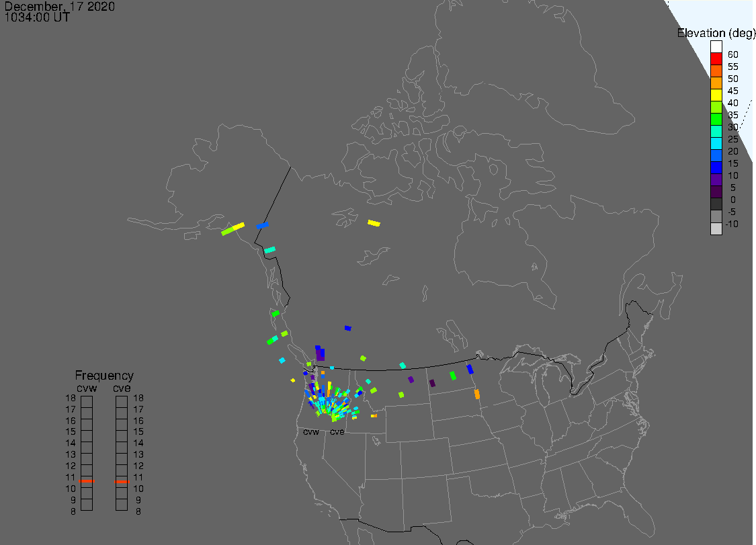The image size is (756, 545).
Task: Click the topmost cell of cvw frequency bar
Action: 87,401
